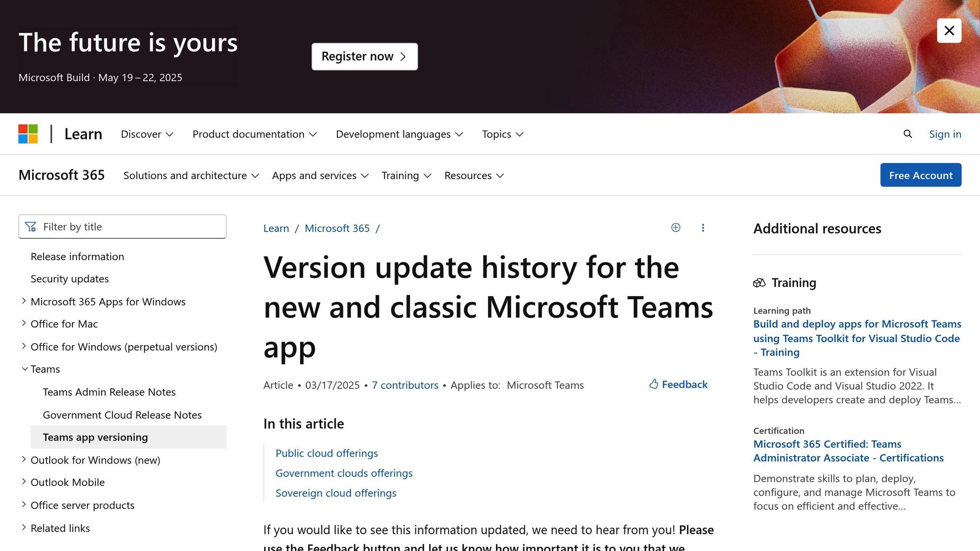Image resolution: width=980 pixels, height=551 pixels.
Task: Expand the Training menu
Action: [406, 176]
